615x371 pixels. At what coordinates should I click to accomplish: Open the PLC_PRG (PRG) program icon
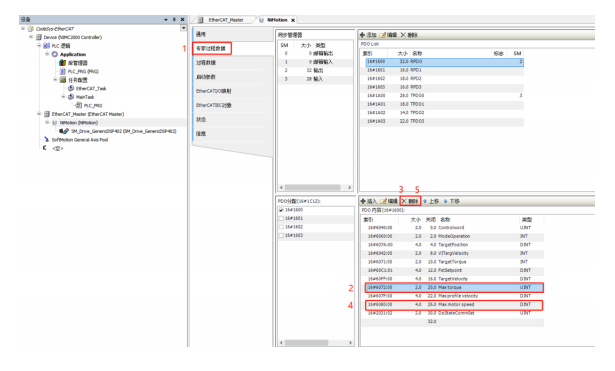pyautogui.click(x=62, y=71)
